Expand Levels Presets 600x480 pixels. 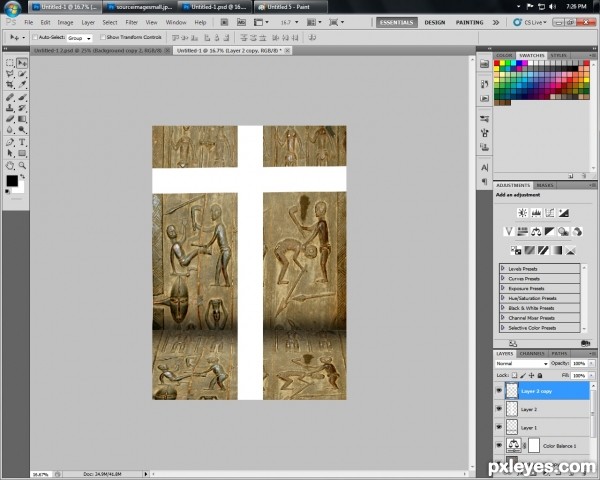[503, 268]
